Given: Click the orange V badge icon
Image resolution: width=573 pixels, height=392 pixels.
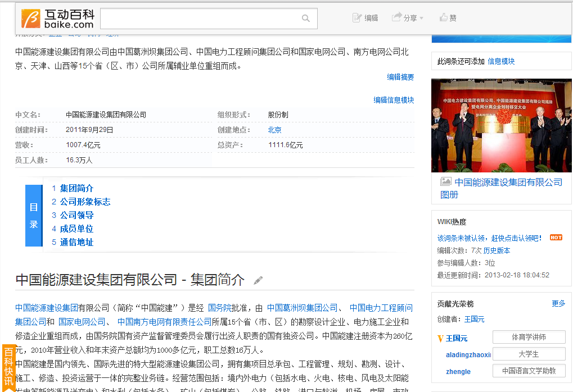Looking at the screenshot, I should point(440,339).
